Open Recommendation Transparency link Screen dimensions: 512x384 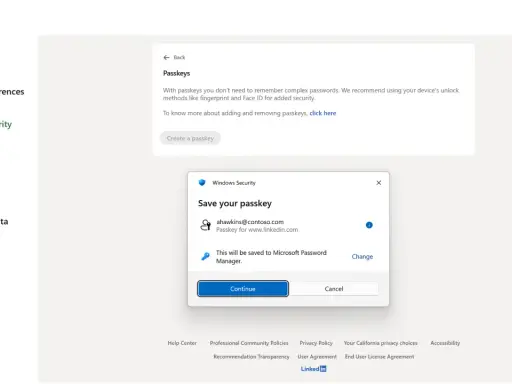coord(251,357)
